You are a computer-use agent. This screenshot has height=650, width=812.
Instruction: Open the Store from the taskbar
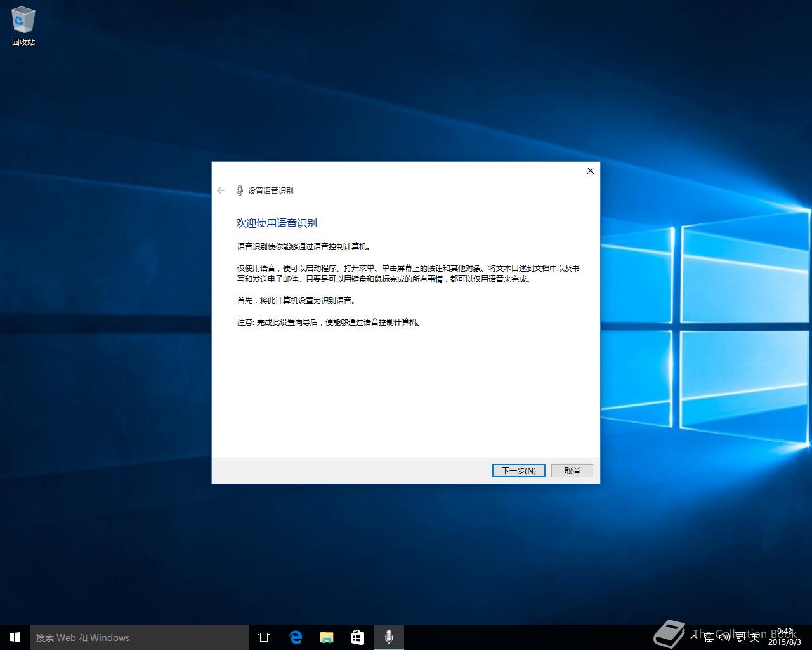[358, 637]
